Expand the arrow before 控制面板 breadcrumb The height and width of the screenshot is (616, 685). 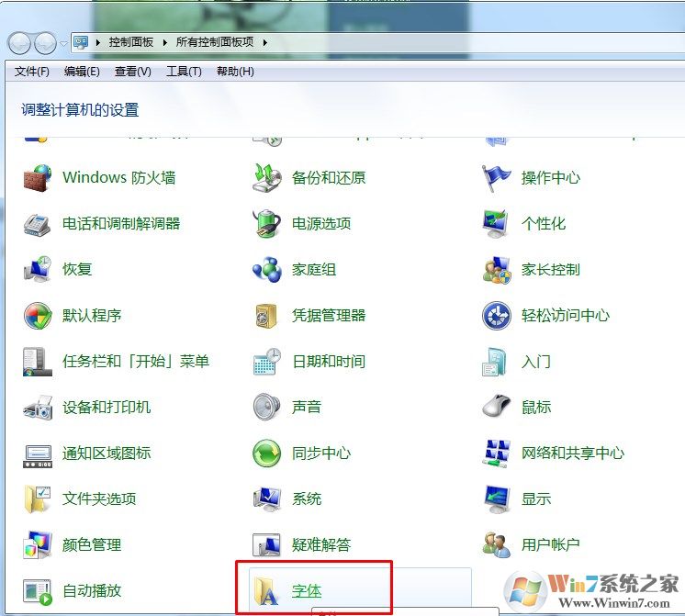tap(98, 42)
